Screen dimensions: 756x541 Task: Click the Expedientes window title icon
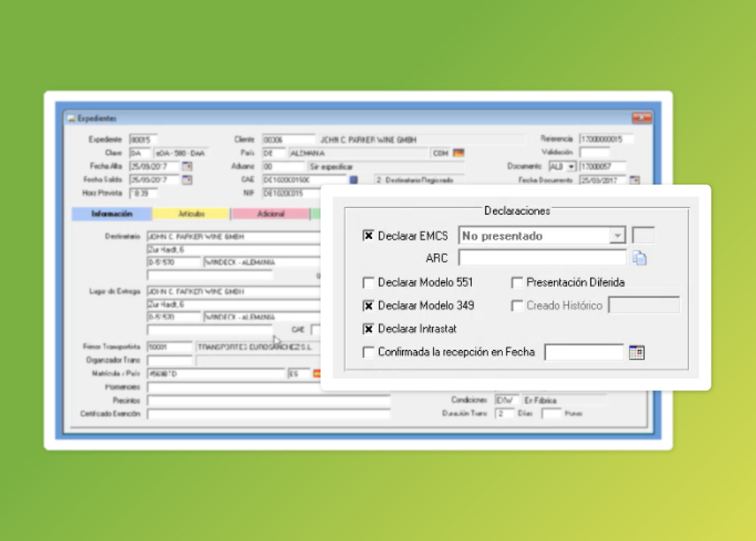(x=71, y=118)
